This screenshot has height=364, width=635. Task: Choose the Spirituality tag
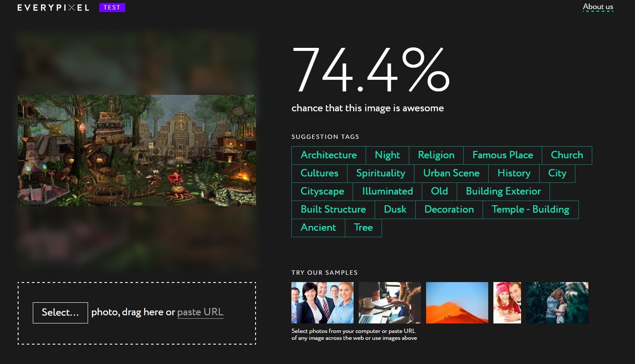[381, 173]
